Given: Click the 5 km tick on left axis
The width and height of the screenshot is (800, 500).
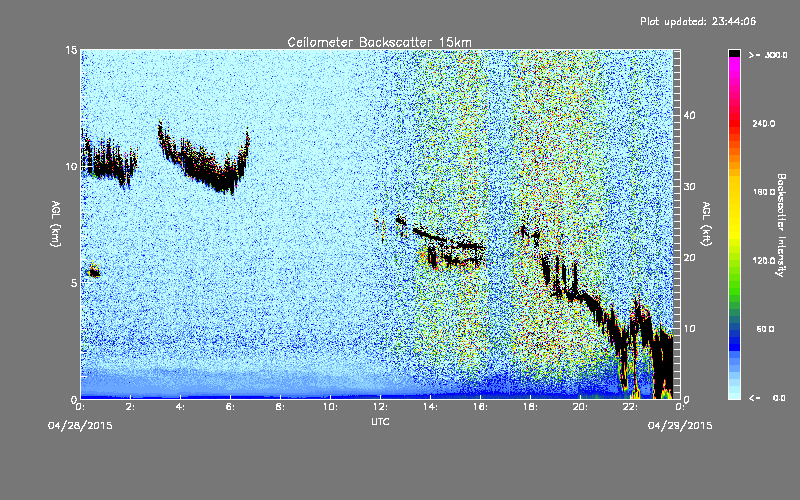Looking at the screenshot, I should 74,283.
